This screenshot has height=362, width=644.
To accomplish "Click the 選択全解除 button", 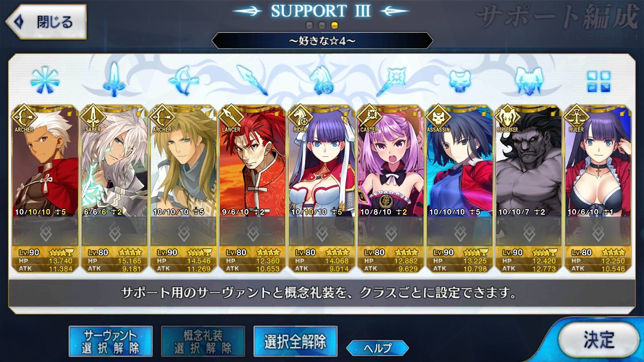I will pos(295,341).
